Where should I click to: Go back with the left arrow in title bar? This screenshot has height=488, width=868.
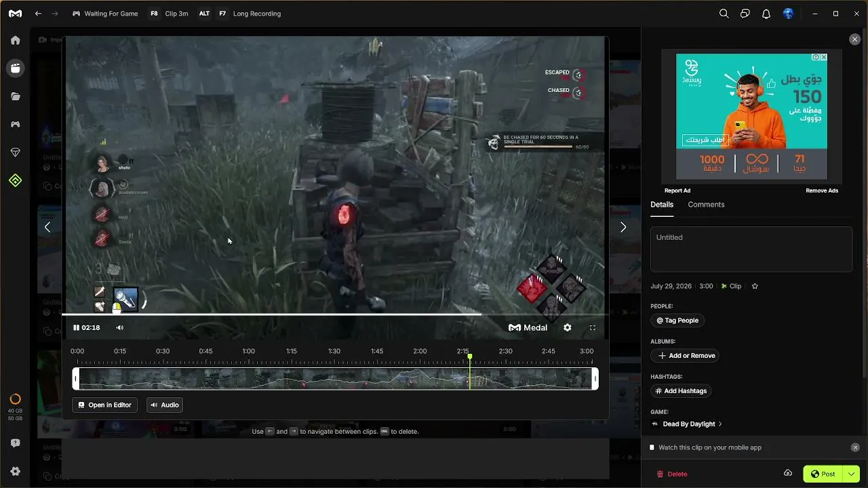coord(39,14)
